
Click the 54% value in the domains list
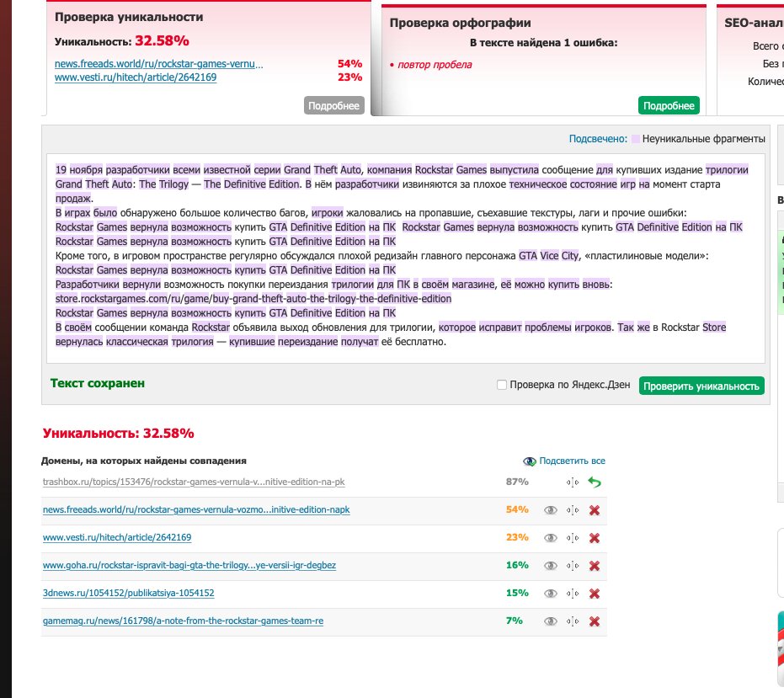517,509
